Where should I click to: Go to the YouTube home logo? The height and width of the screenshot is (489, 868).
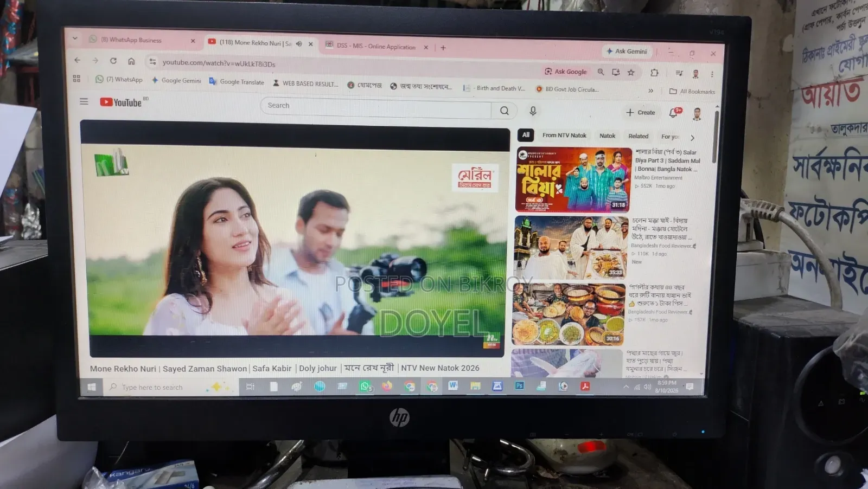pos(122,102)
